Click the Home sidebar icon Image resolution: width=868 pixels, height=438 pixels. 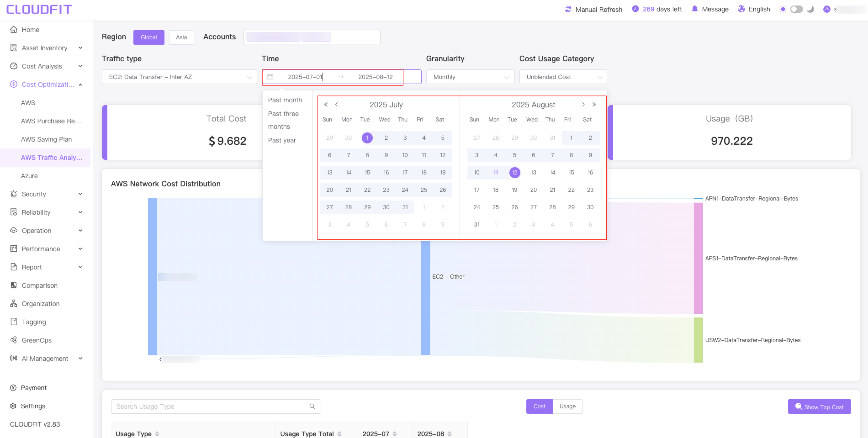tap(14, 30)
